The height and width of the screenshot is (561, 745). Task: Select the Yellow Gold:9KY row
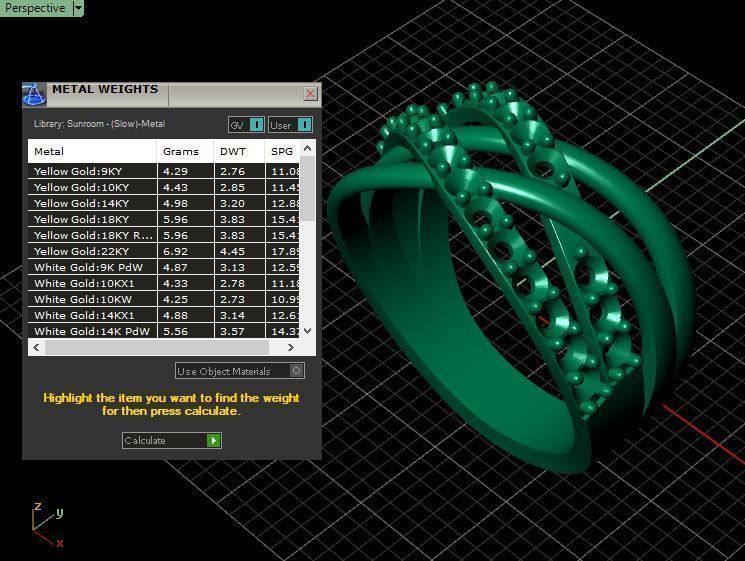click(164, 171)
